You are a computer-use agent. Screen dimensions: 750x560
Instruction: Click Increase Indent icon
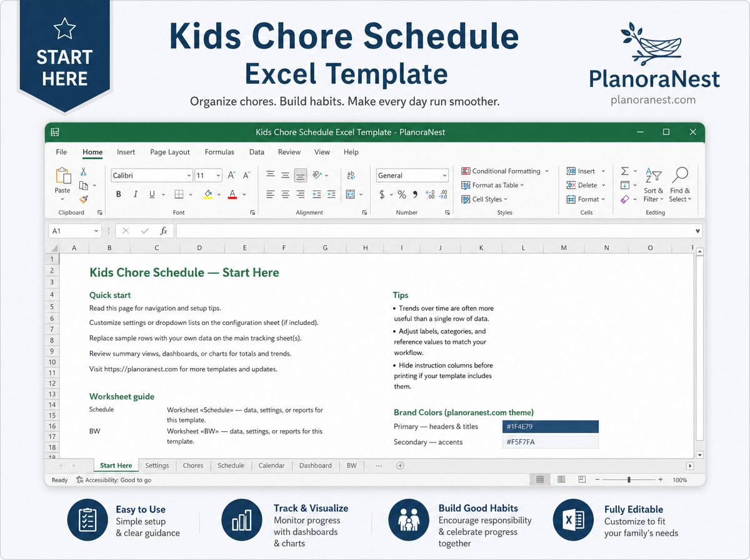pyautogui.click(x=331, y=194)
